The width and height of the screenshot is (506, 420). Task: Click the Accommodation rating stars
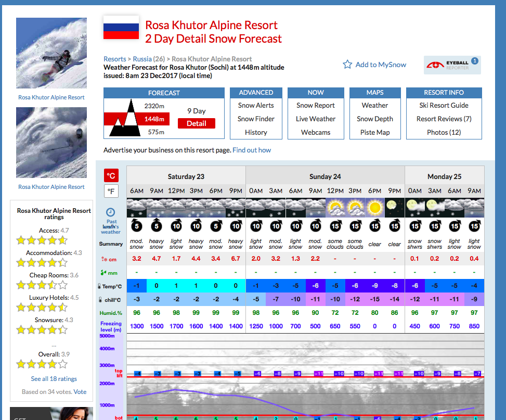tap(42, 263)
